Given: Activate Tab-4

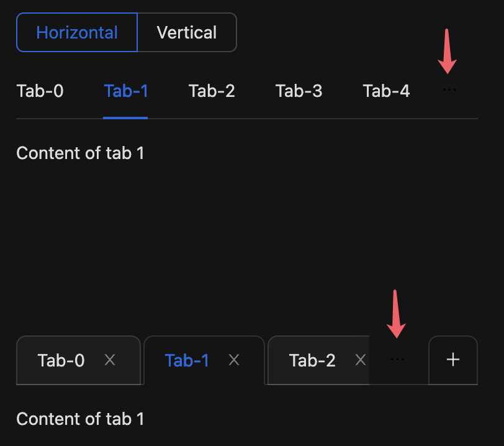Looking at the screenshot, I should [x=386, y=91].
